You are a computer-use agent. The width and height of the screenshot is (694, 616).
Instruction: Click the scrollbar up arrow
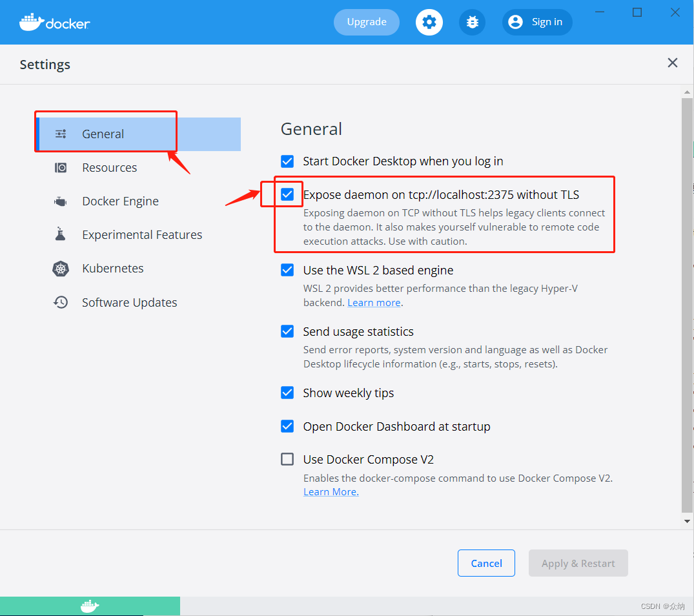[686, 91]
